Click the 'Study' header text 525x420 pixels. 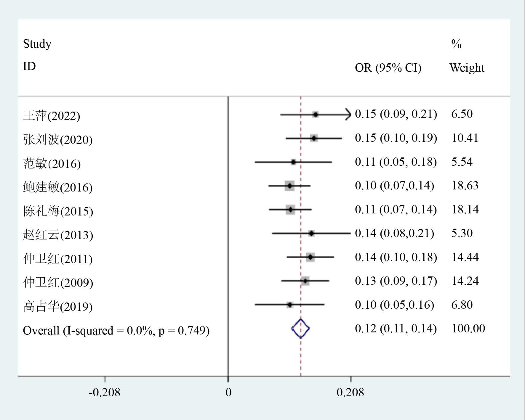coord(37,44)
